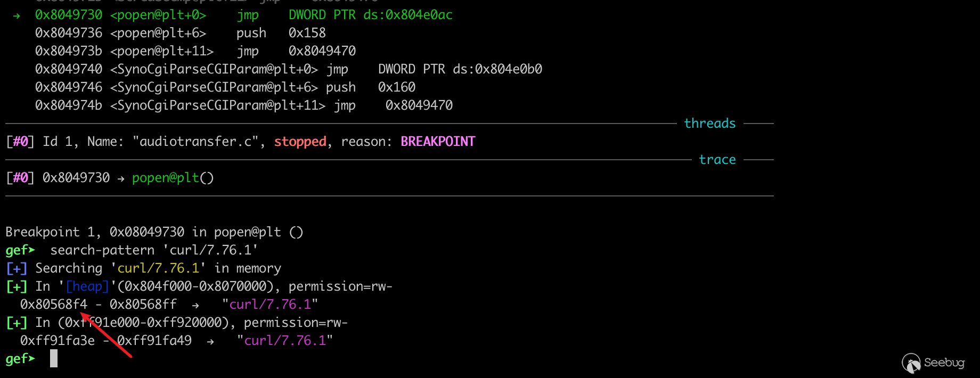
Task: Click the magenta BREAKPOINT reason text
Action: [x=438, y=142]
